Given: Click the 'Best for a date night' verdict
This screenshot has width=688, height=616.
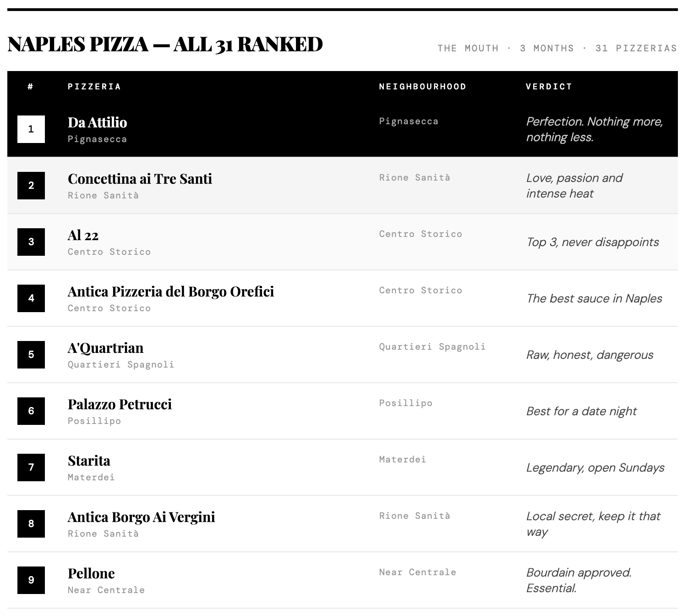Looking at the screenshot, I should 581,411.
